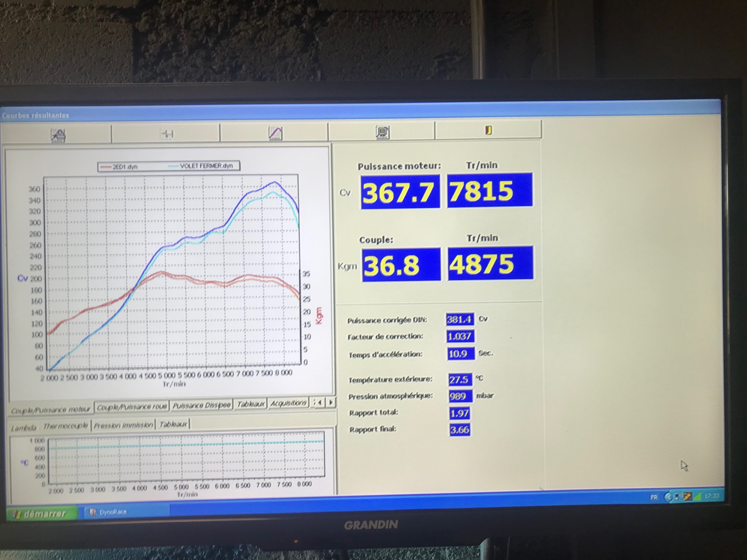747x560 pixels.
Task: Open the Pression immission tab
Action: [123, 425]
